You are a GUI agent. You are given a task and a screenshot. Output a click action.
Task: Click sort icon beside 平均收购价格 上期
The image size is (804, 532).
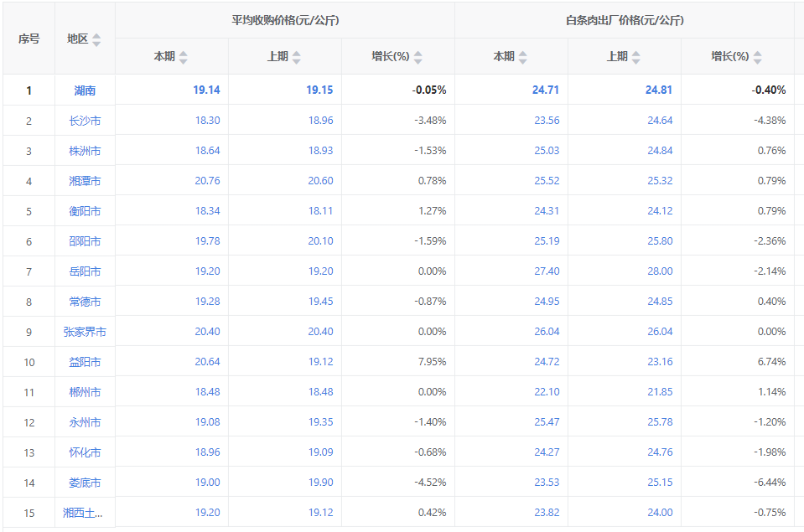pos(297,57)
